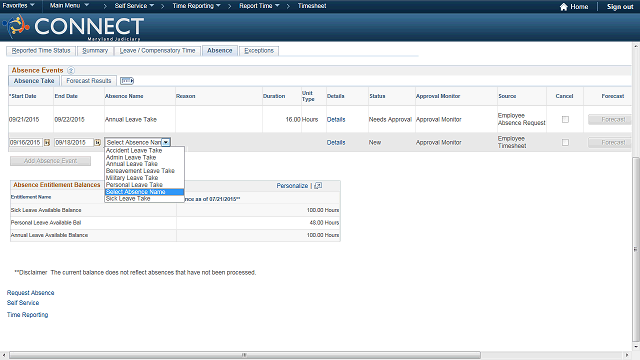Open the Absence Events help icon

pos(71,70)
